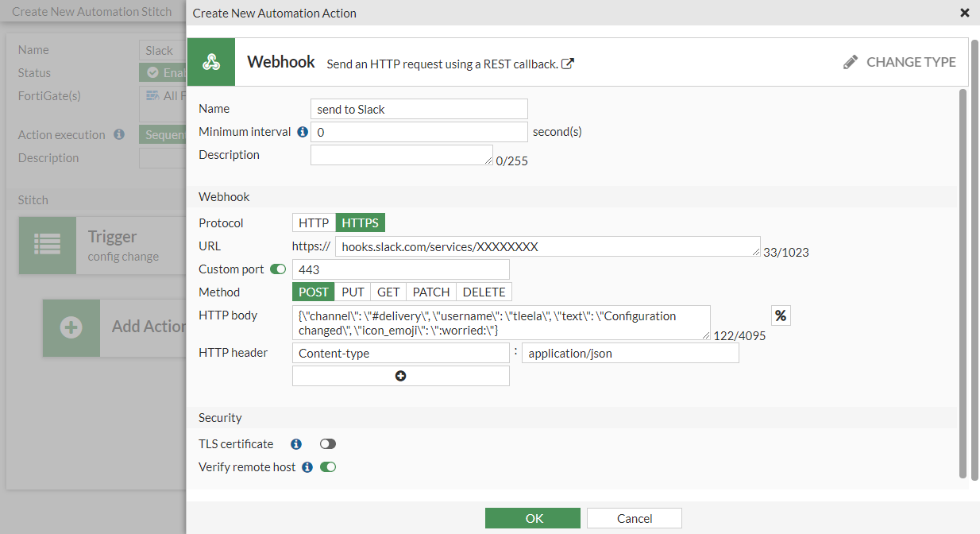980x534 pixels.
Task: Close the Create New Automation Action dialog
Action: pyautogui.click(x=965, y=13)
